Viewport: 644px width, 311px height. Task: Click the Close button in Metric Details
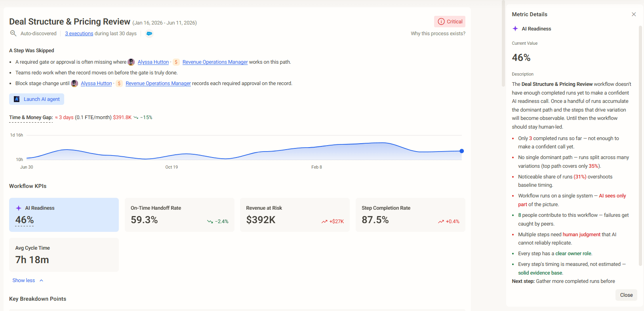pyautogui.click(x=626, y=295)
